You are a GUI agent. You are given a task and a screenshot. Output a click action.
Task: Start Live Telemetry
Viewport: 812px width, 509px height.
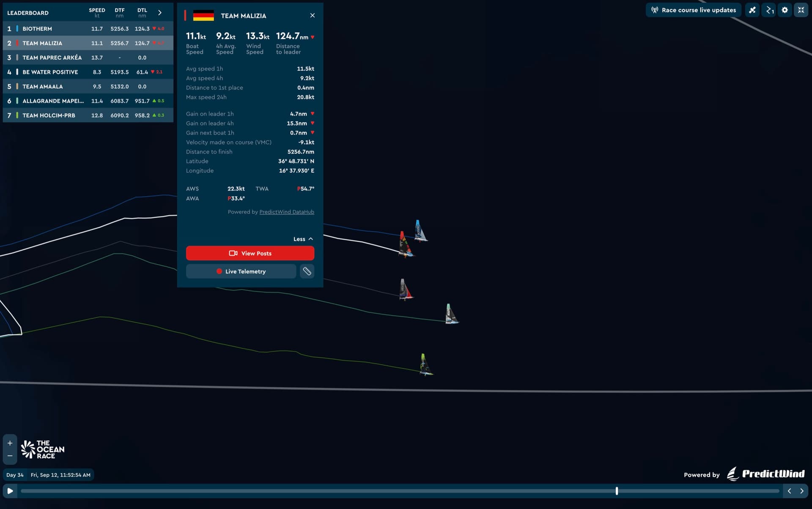pos(241,271)
